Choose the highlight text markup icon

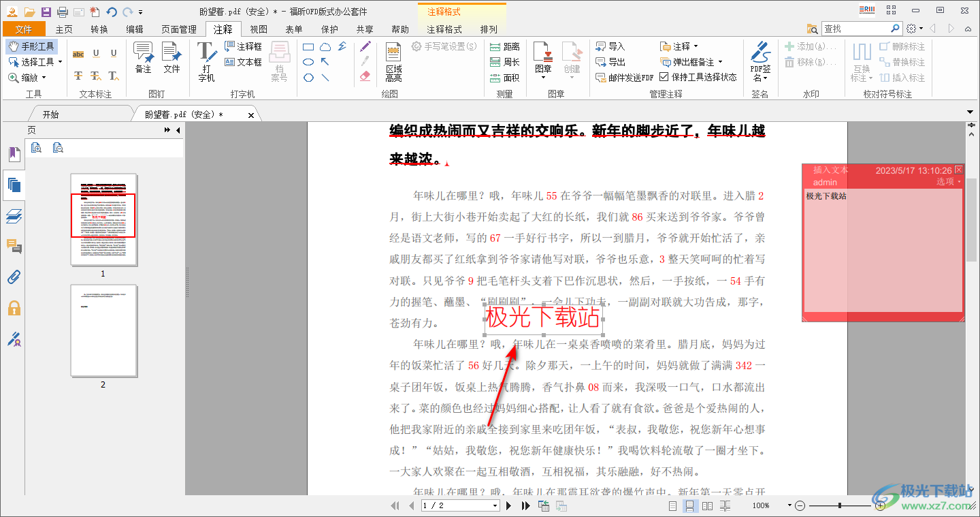click(78, 54)
